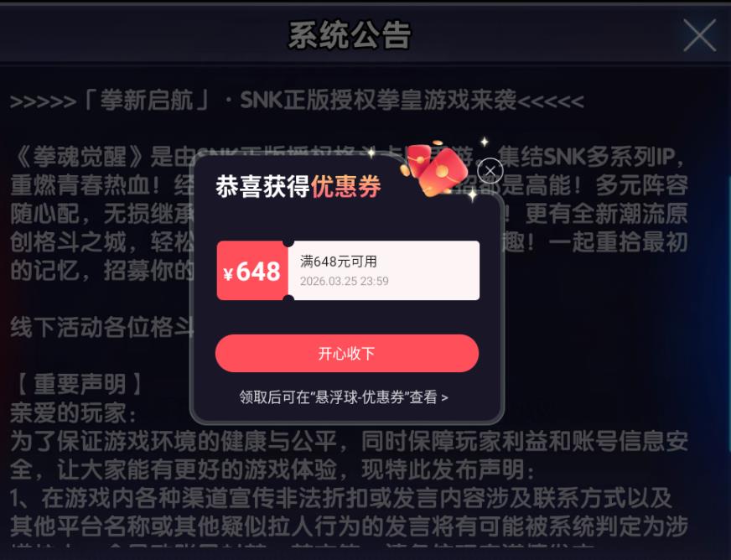Click the 亲爱的玩家 greeting line
This screenshot has height=560, width=731.
click(73, 413)
